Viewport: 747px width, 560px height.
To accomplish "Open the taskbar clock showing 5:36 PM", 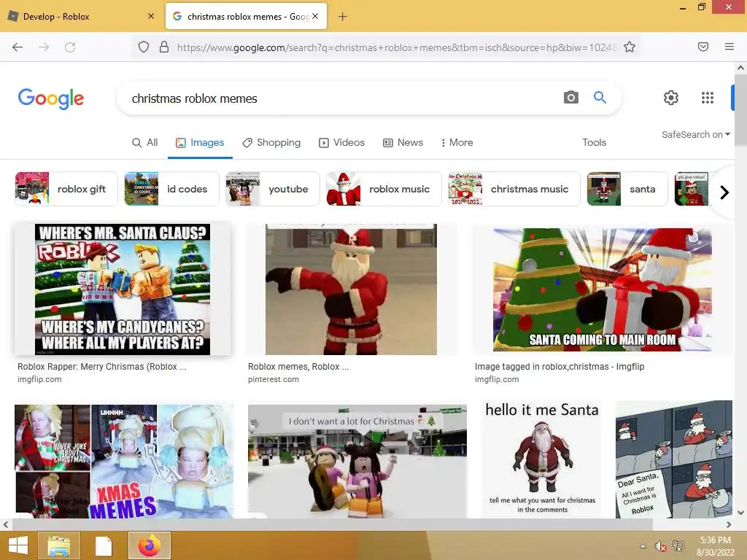I will 715,546.
